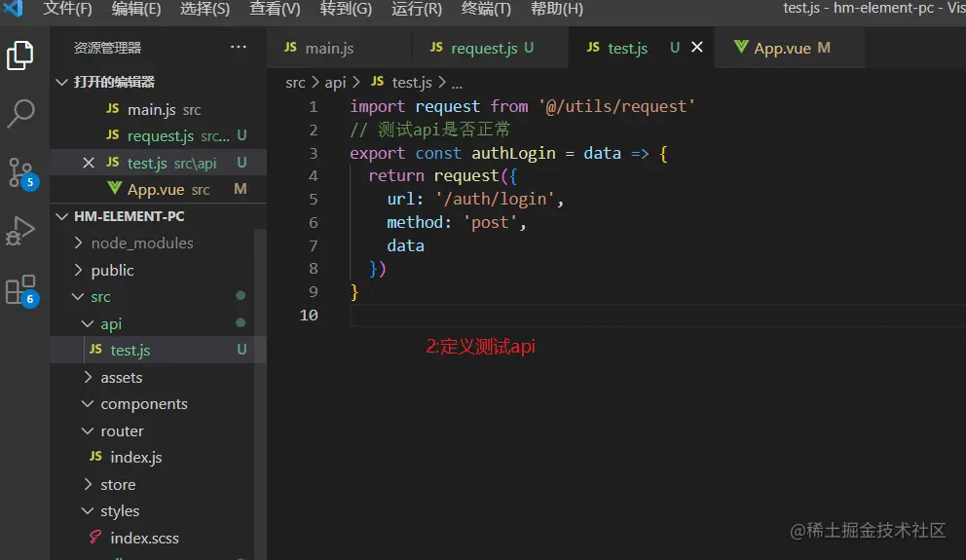The height and width of the screenshot is (560, 966).
Task: Open the Extensions view with badge 6
Action: pyautogui.click(x=22, y=290)
